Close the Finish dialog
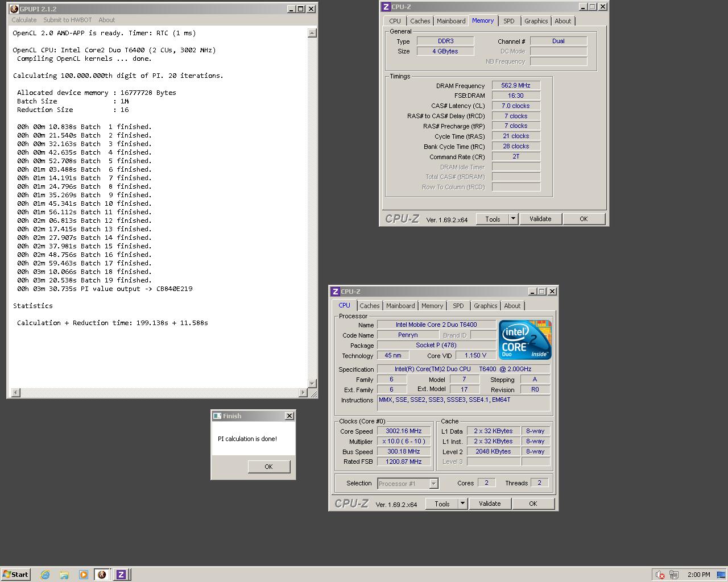728x582 pixels. pyautogui.click(x=289, y=416)
